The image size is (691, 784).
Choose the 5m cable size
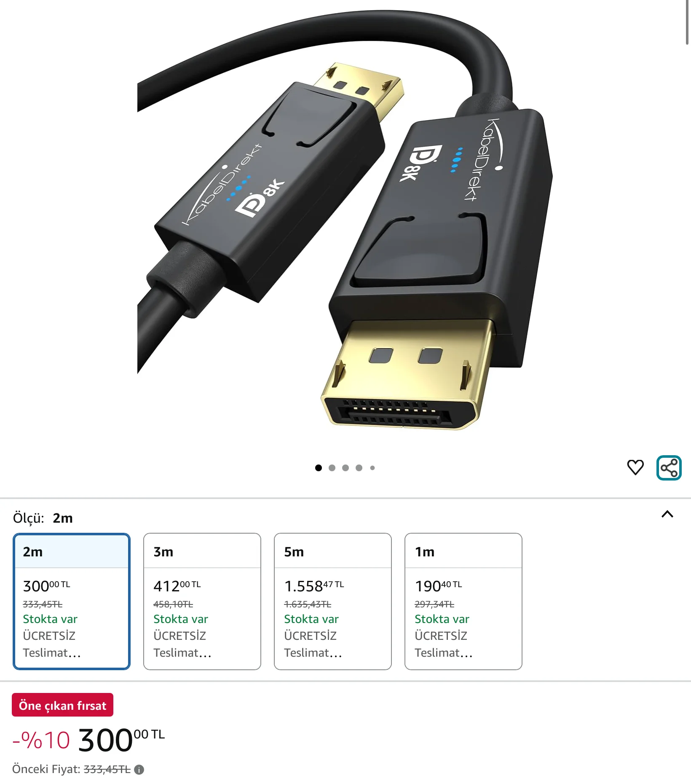coord(333,601)
